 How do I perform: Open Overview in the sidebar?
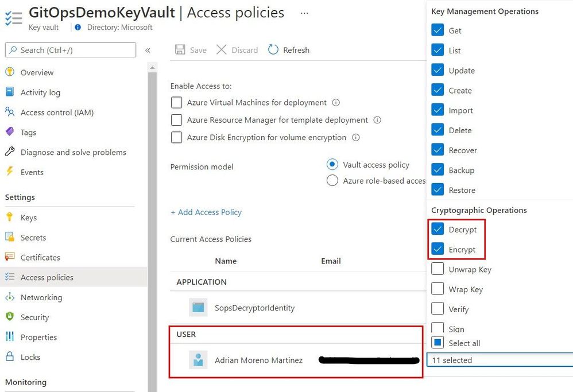coord(37,73)
